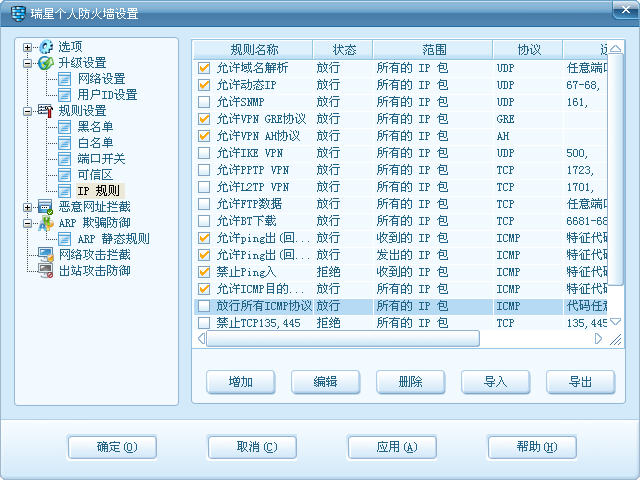Open help with 帮助(H) button

(x=532, y=447)
